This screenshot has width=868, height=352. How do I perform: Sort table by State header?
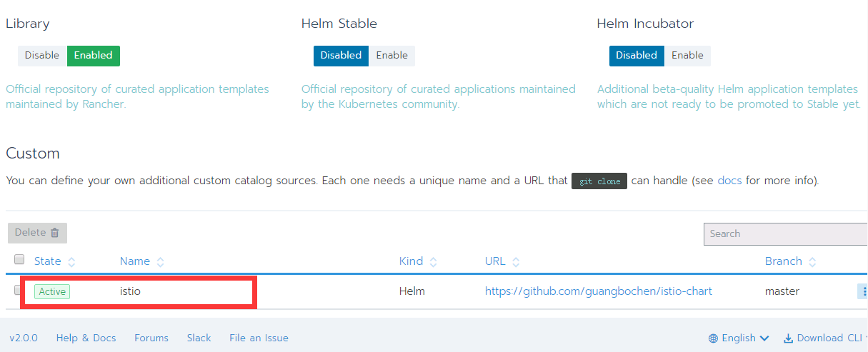click(48, 261)
